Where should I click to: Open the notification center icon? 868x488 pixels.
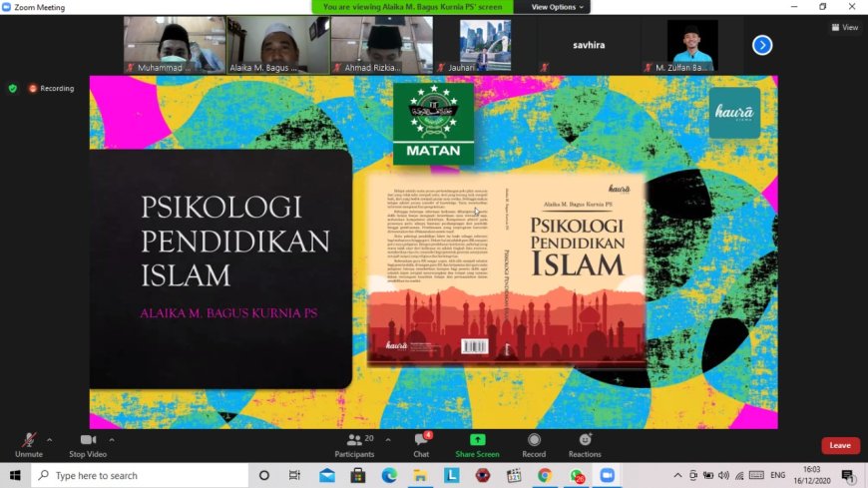coord(848,475)
